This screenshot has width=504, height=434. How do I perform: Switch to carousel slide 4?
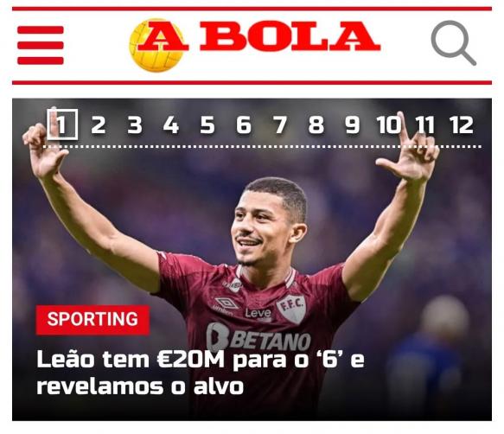pyautogui.click(x=171, y=124)
